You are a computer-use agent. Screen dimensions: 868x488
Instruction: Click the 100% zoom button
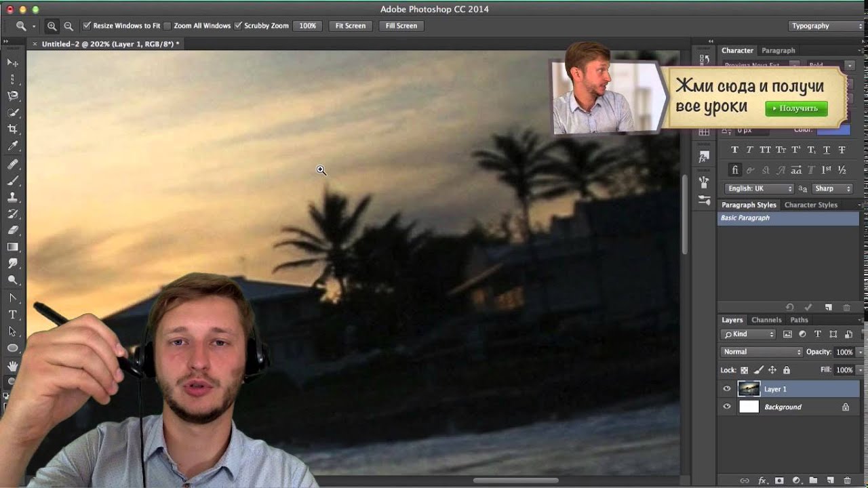[308, 26]
